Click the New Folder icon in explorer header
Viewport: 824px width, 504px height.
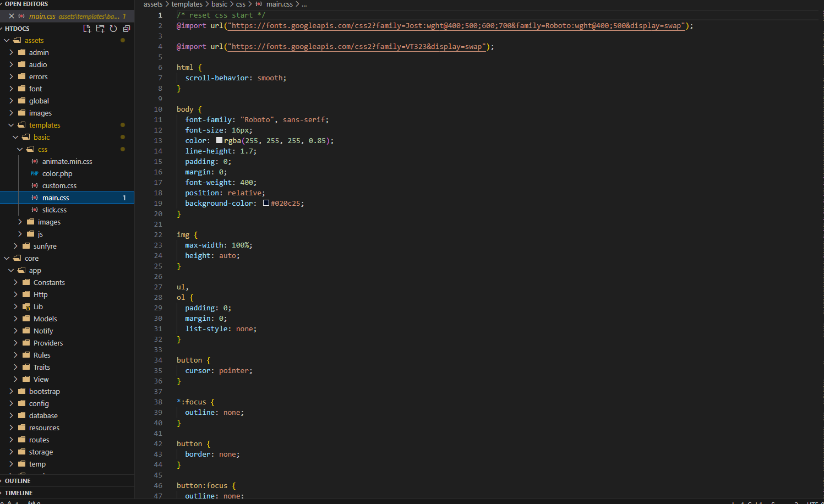pyautogui.click(x=100, y=29)
